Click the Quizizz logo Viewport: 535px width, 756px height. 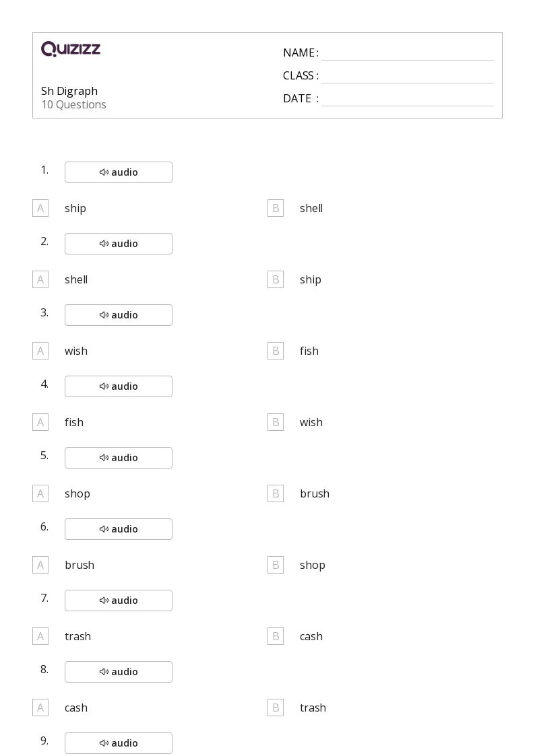pos(71,49)
